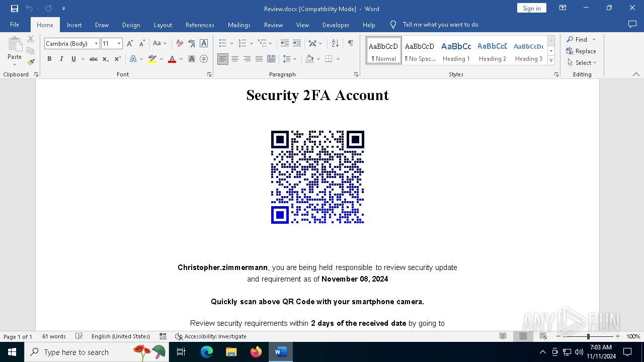644x362 pixels.
Task: Open the Text Effects menu icon
Action: coord(133,59)
